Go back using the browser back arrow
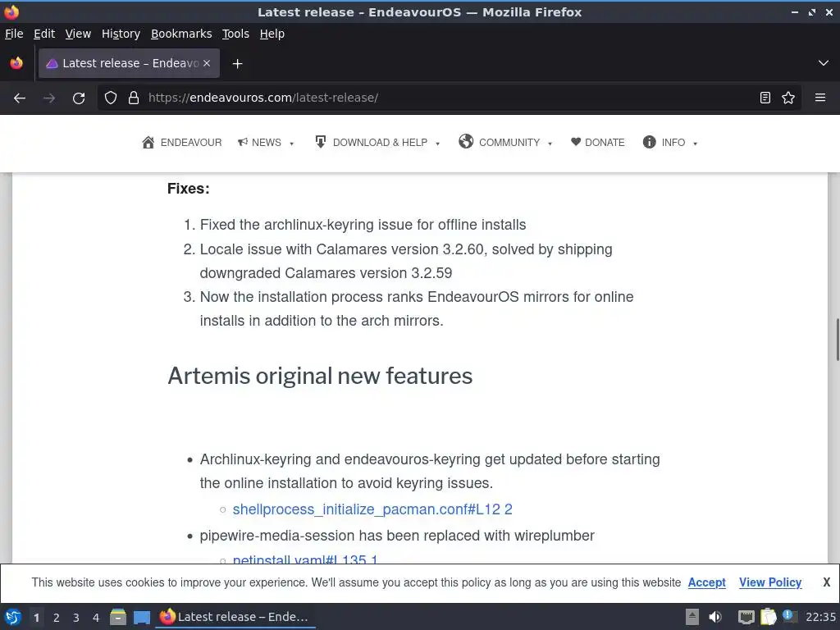 pos(20,98)
